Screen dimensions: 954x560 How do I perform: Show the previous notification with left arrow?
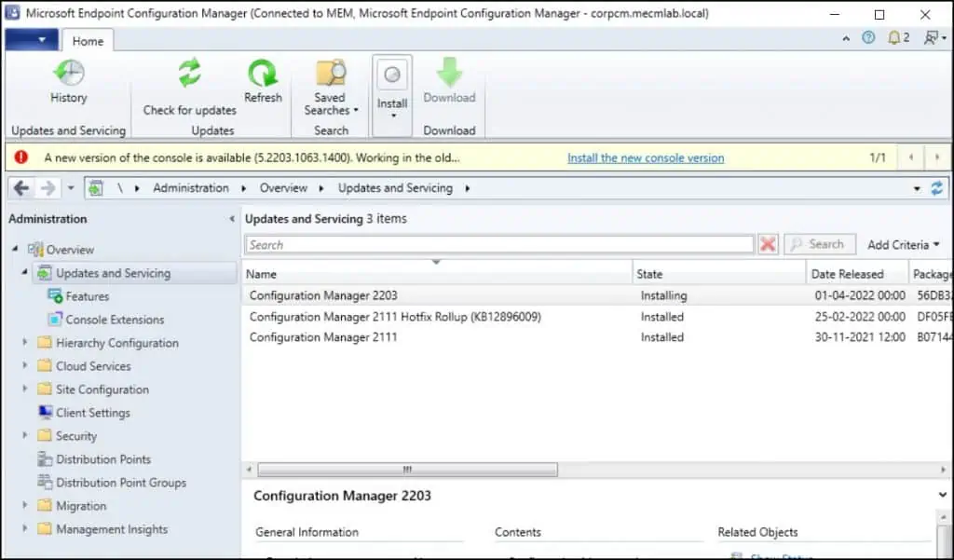[911, 157]
